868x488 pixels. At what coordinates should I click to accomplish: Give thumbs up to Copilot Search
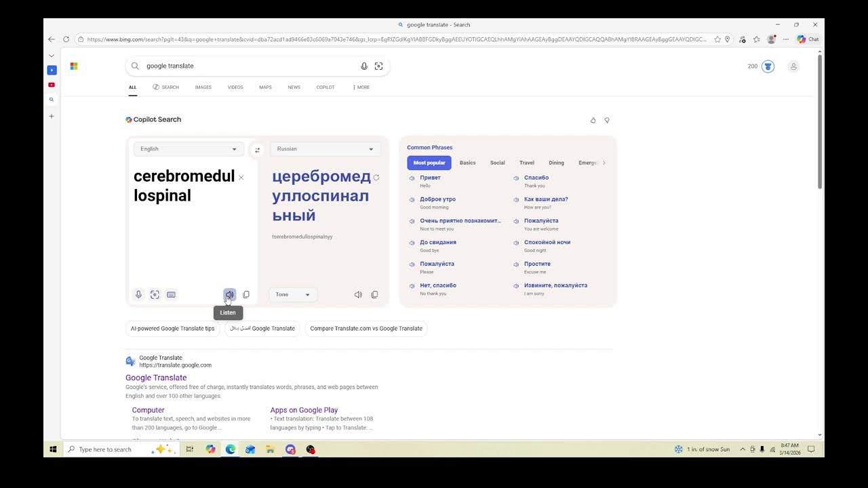click(593, 120)
